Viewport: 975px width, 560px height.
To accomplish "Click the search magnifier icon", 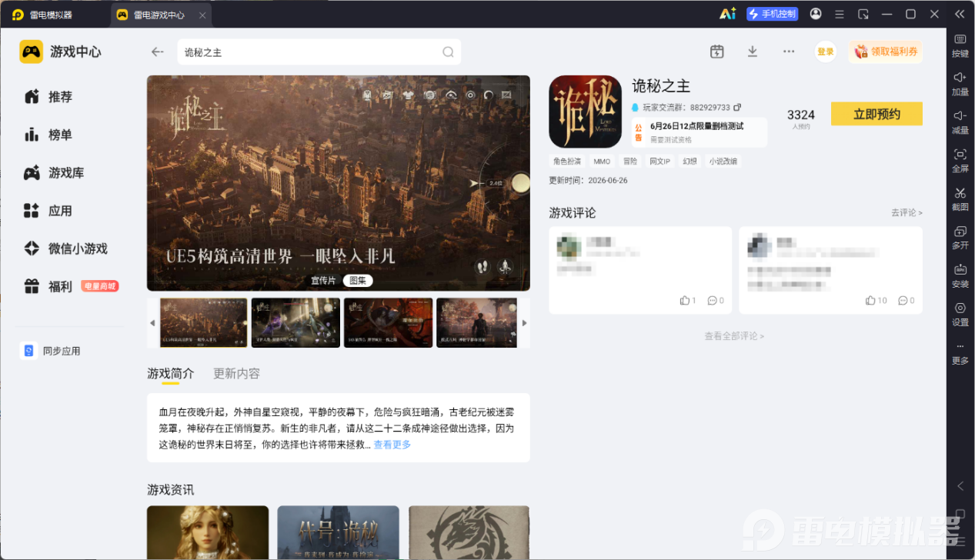I will [x=448, y=52].
